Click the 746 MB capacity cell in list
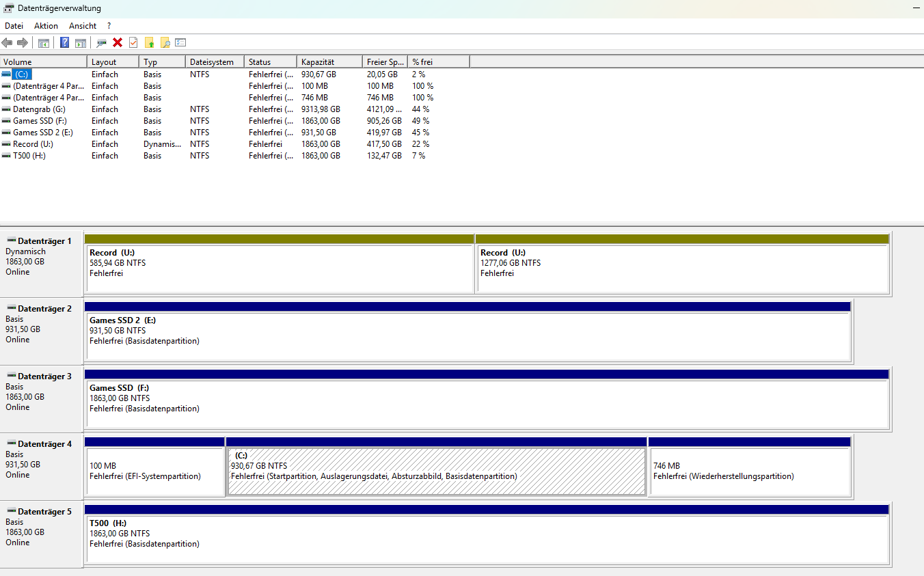 coord(314,98)
